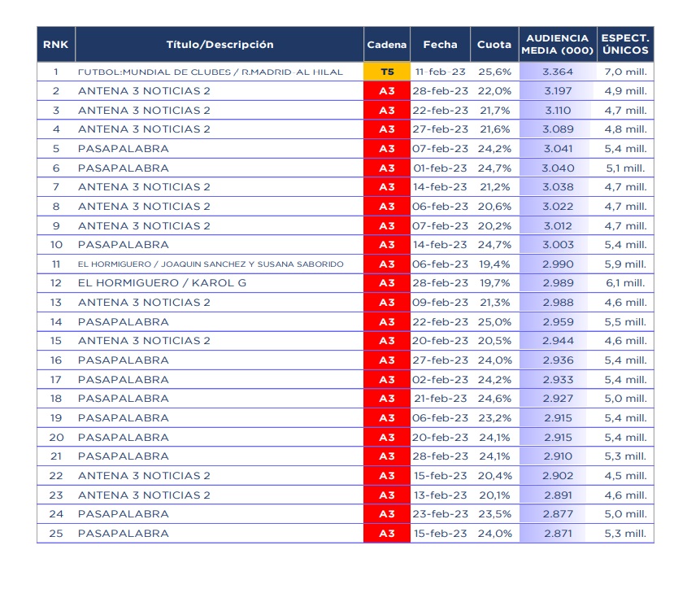This screenshot has width=700, height=589.
Task: Select the audience value 3.003
Action: click(558, 245)
